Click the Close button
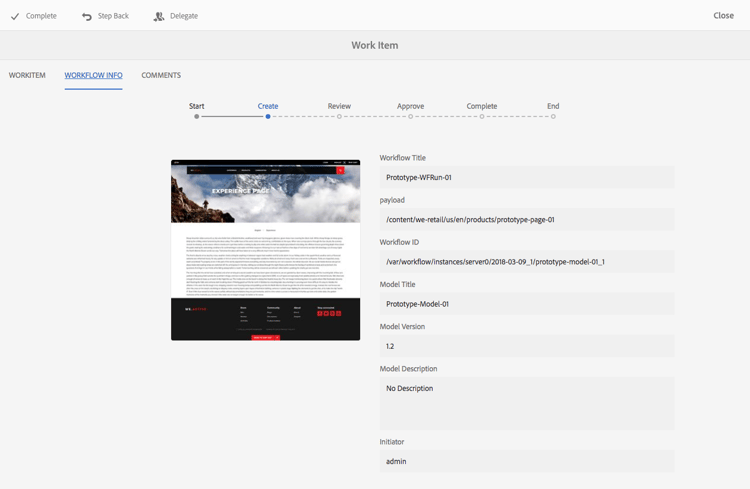The image size is (750, 489). coord(723,15)
